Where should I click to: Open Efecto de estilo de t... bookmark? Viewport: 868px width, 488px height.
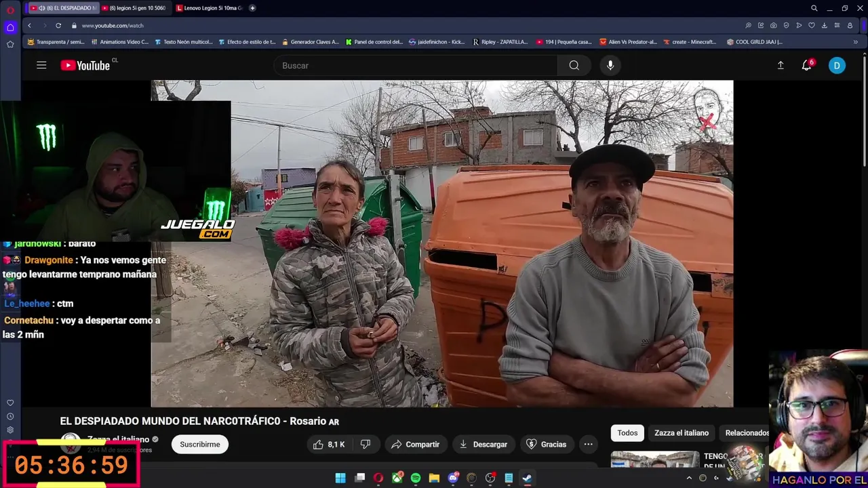(247, 42)
